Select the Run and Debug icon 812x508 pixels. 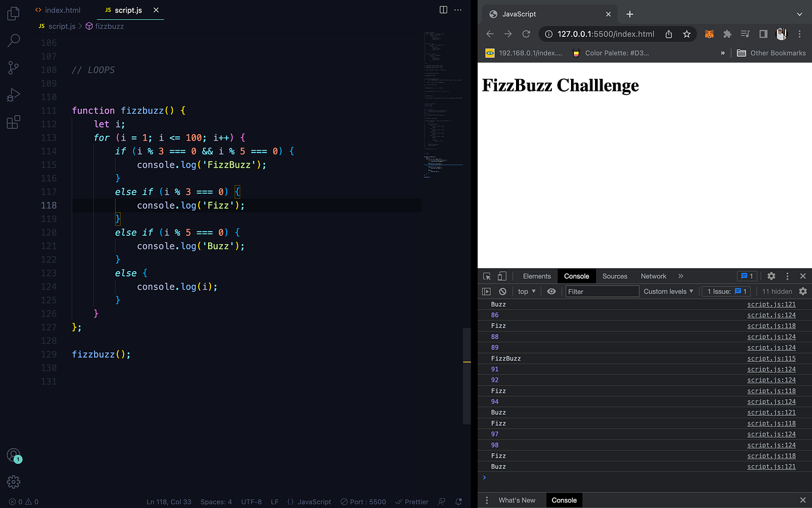(13, 95)
